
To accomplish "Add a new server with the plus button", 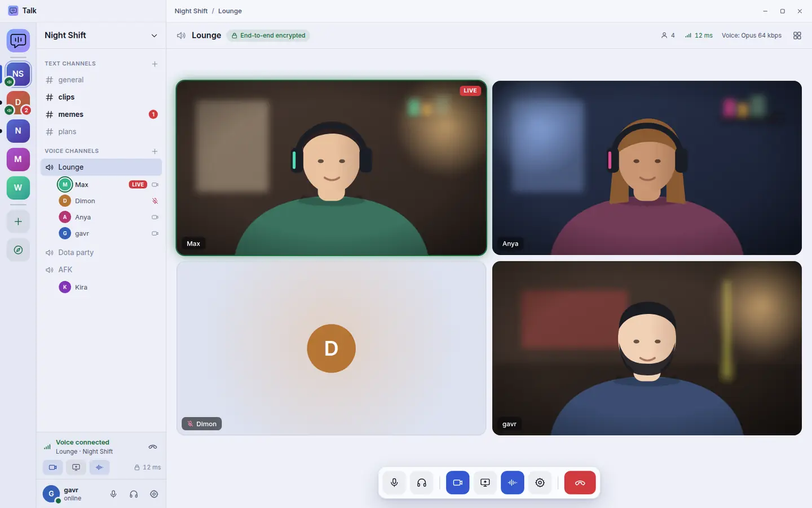I will 18,222.
